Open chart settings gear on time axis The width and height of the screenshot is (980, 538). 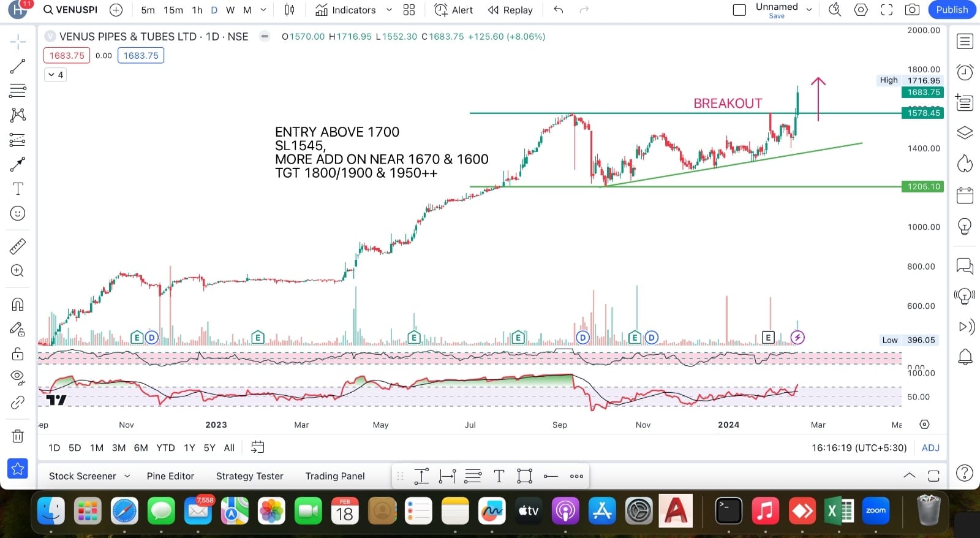tap(924, 425)
